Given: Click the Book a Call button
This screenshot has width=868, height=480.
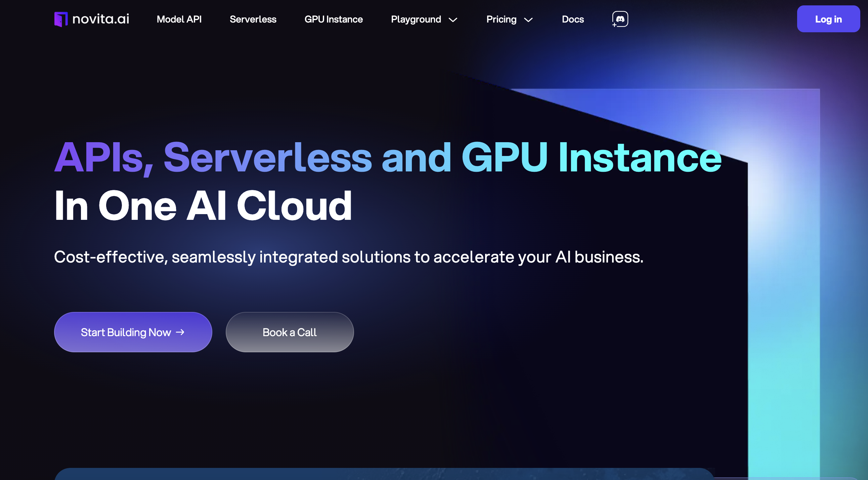Looking at the screenshot, I should [x=290, y=332].
